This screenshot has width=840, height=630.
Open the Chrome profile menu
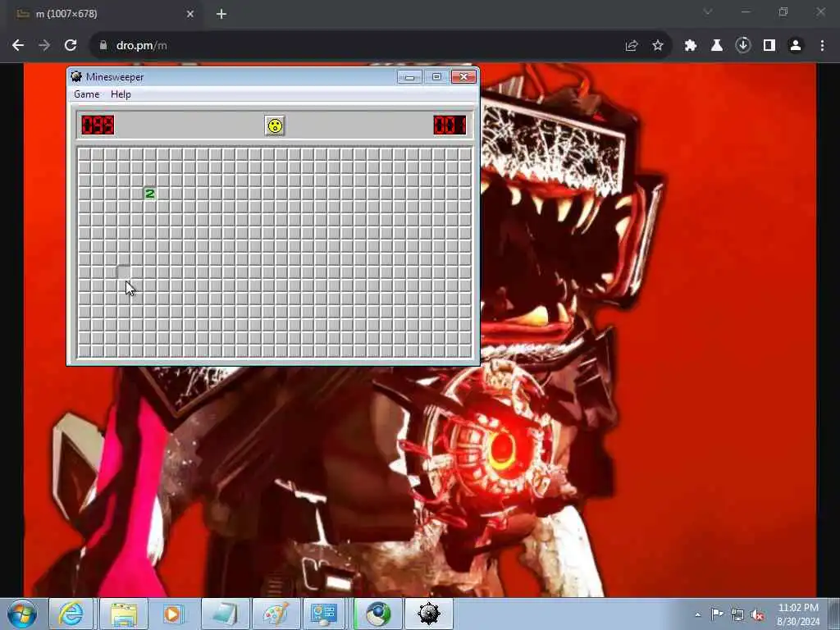(796, 46)
